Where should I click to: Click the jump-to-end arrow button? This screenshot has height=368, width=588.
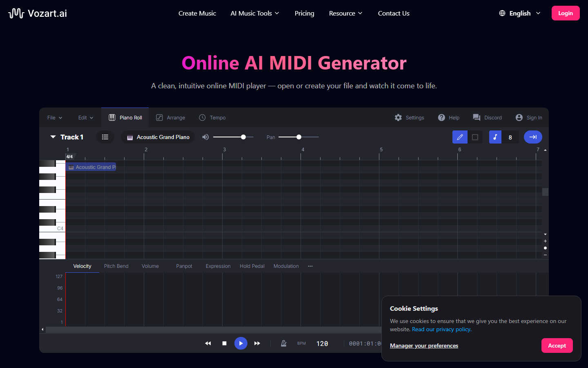pyautogui.click(x=533, y=137)
